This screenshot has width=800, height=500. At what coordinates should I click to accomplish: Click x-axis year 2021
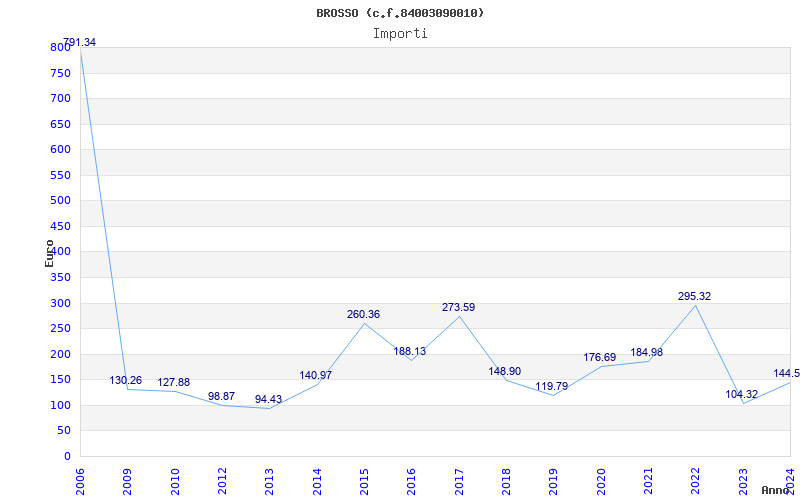point(648,482)
